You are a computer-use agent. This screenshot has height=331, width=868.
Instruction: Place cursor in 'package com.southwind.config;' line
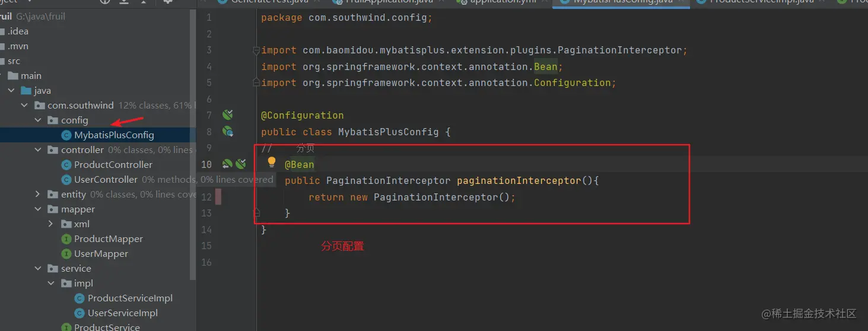[x=346, y=18]
